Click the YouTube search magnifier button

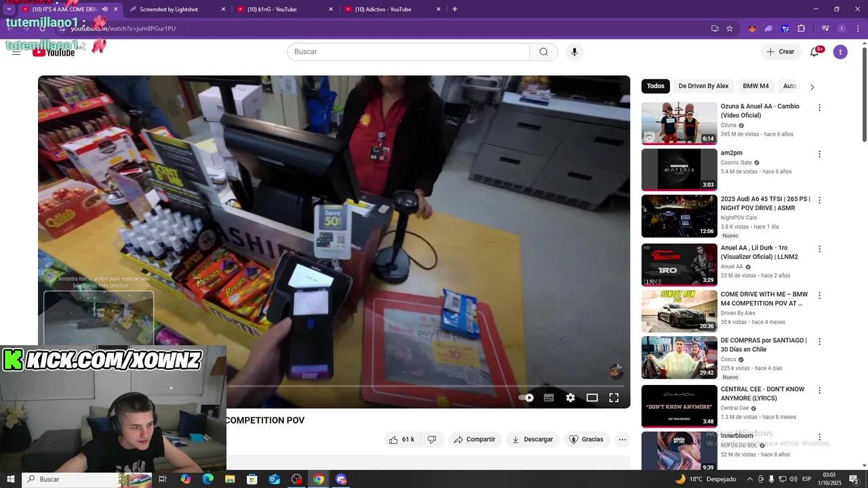tap(544, 52)
